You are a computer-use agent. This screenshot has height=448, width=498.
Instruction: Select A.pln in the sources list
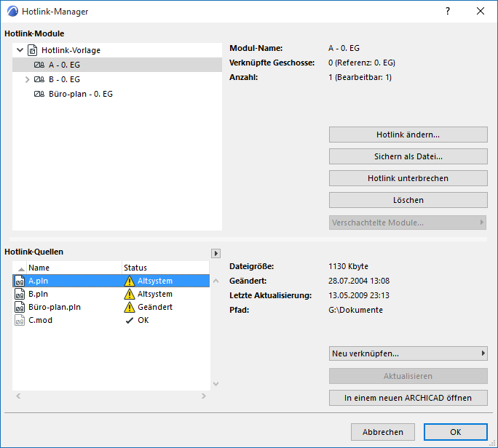pyautogui.click(x=111, y=281)
